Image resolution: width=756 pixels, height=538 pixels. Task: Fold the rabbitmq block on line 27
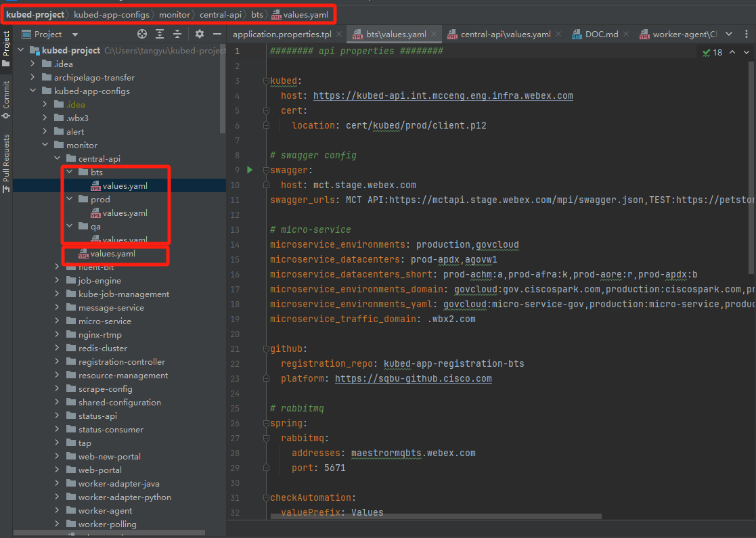click(266, 439)
